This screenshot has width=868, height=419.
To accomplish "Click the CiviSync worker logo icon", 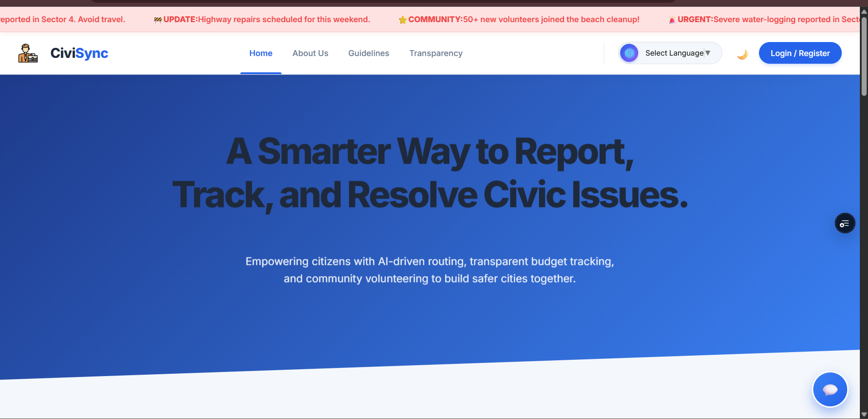I will pyautogui.click(x=27, y=53).
